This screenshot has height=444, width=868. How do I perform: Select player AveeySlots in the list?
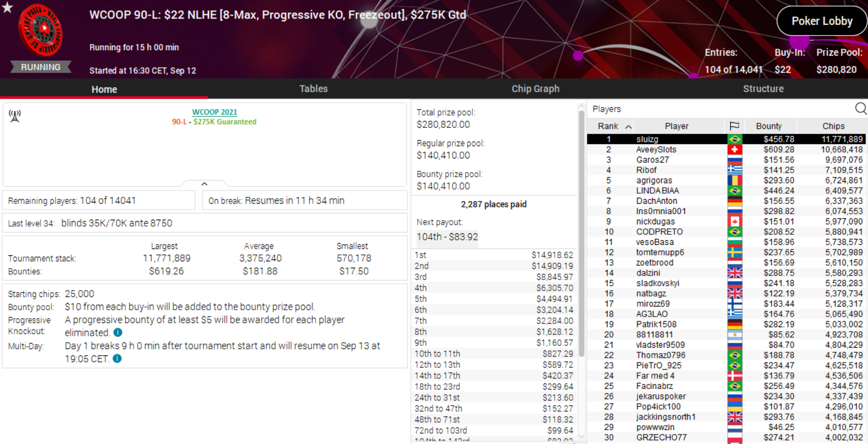pyautogui.click(x=656, y=150)
